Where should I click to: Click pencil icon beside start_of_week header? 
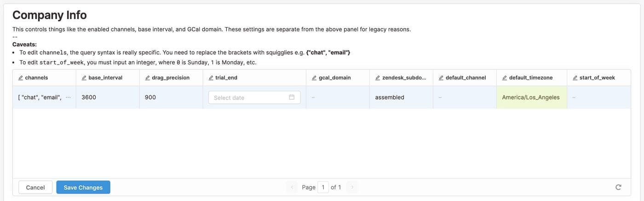[575, 78]
